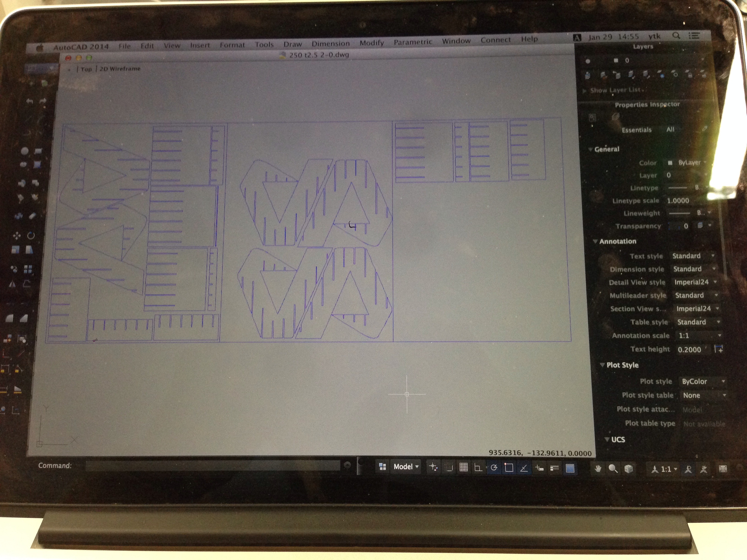Viewport: 747px width, 560px height.
Task: Toggle Infer Constraints in status bar
Action: (x=433, y=467)
